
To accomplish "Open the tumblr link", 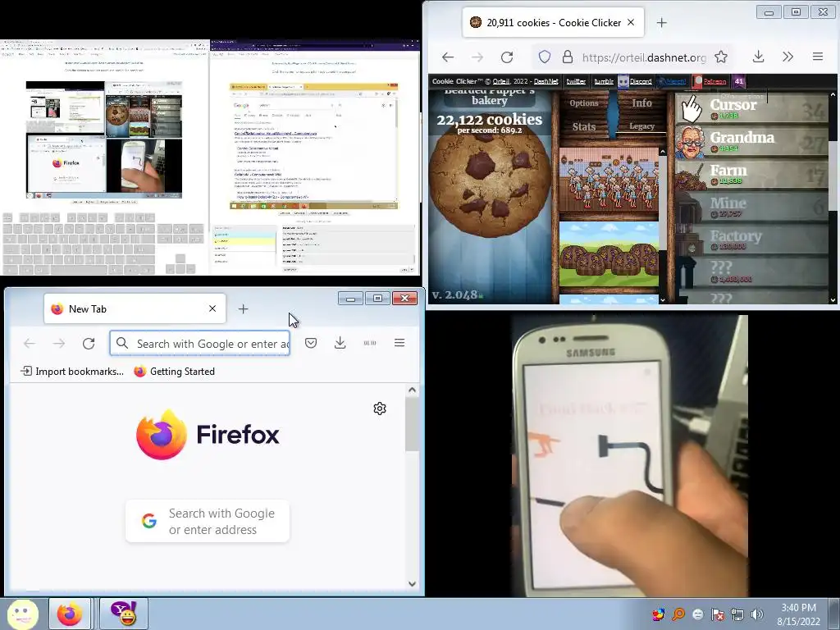I will 604,81.
